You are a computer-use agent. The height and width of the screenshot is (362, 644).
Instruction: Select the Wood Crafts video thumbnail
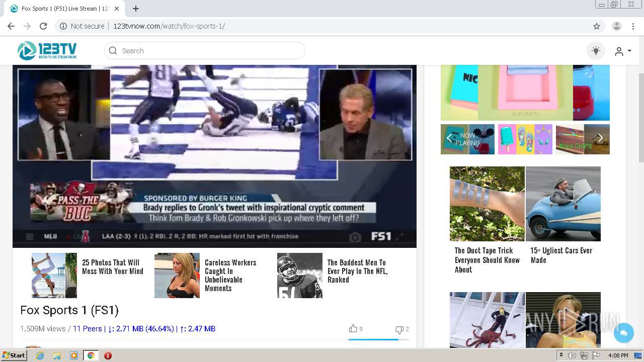583,139
